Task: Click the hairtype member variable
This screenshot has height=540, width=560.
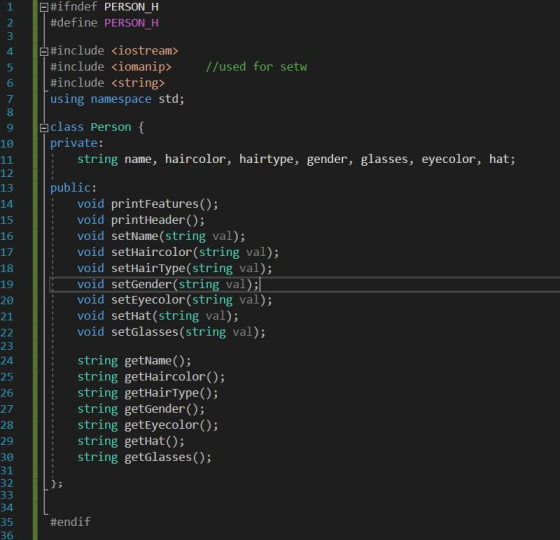Action: click(266, 159)
